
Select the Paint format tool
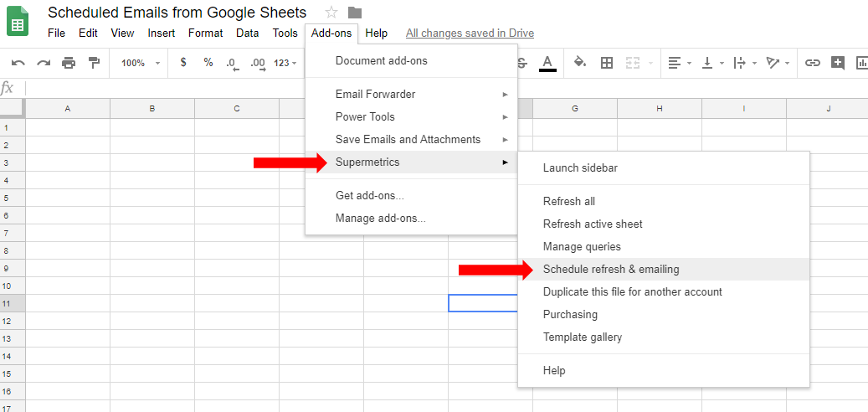(x=94, y=63)
